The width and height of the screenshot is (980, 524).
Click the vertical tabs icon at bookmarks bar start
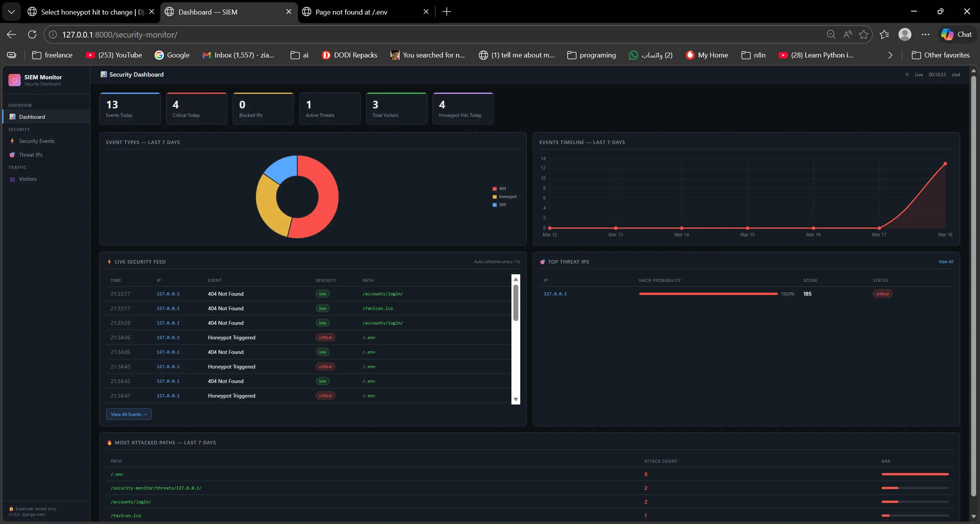11,55
